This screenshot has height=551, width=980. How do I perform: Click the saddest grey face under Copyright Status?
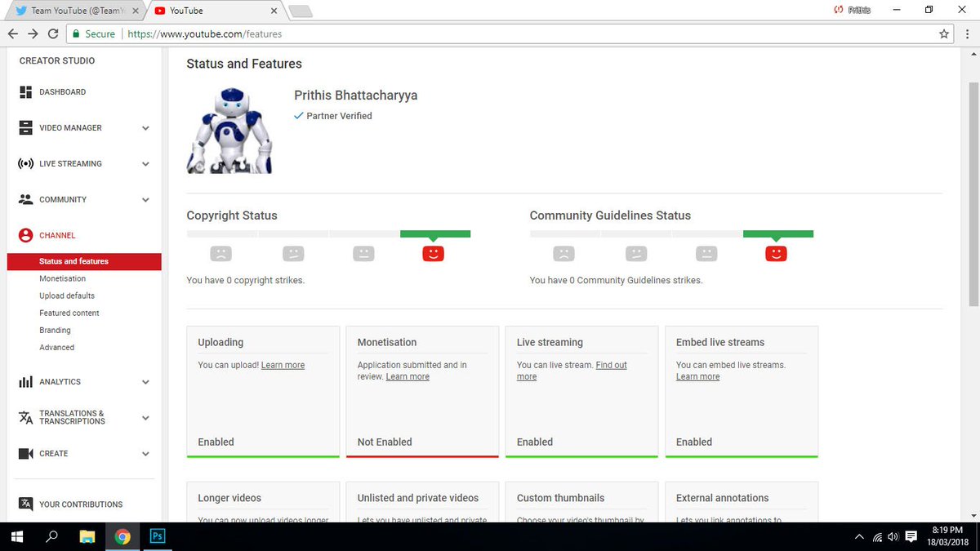[x=220, y=253]
